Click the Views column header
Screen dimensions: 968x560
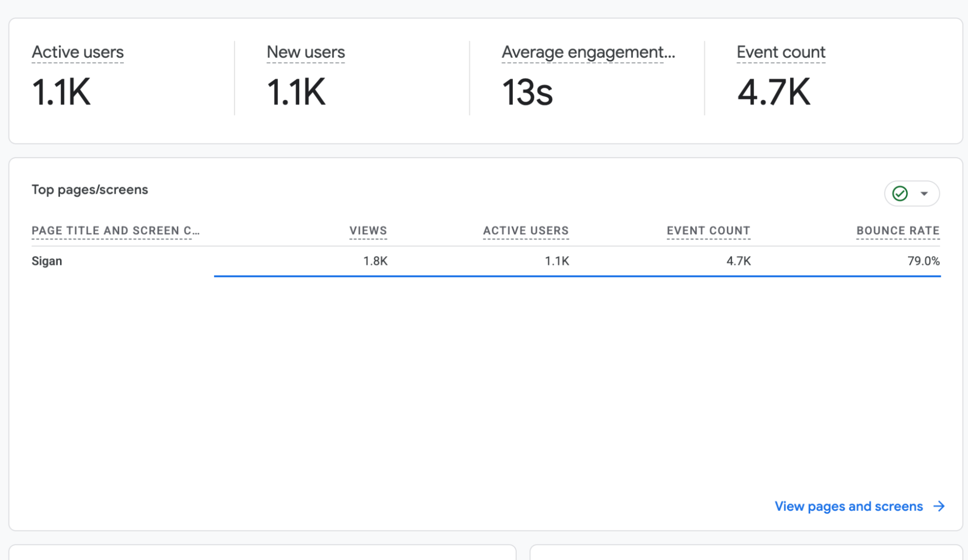(x=368, y=231)
